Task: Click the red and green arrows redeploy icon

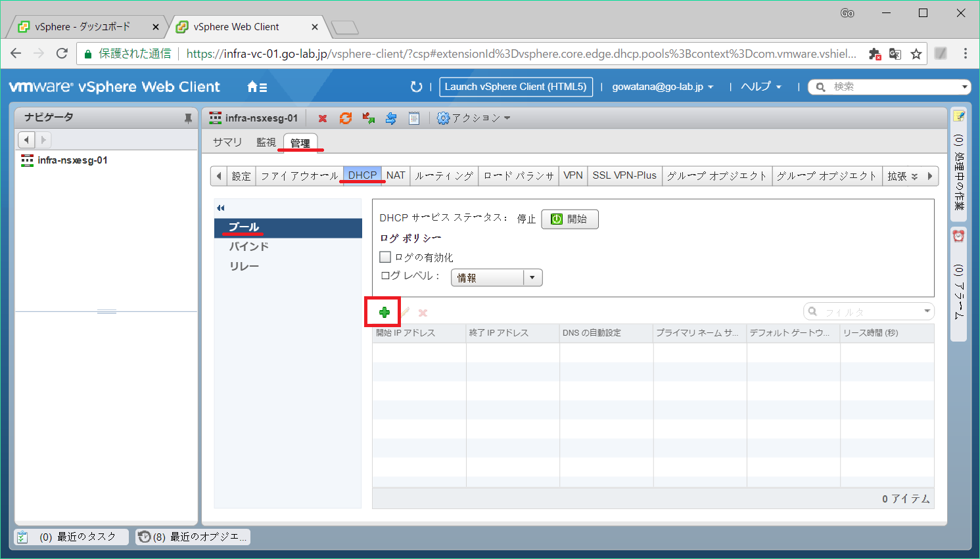Action: point(369,118)
